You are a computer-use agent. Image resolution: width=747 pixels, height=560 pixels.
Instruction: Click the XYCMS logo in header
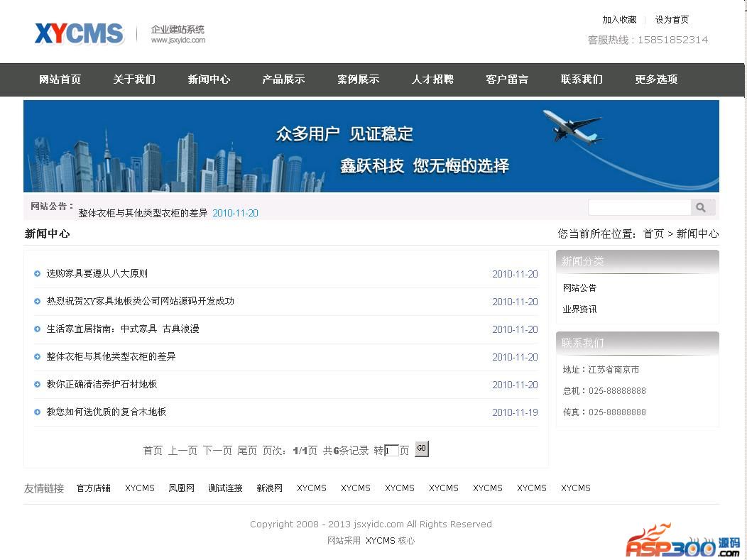point(80,34)
